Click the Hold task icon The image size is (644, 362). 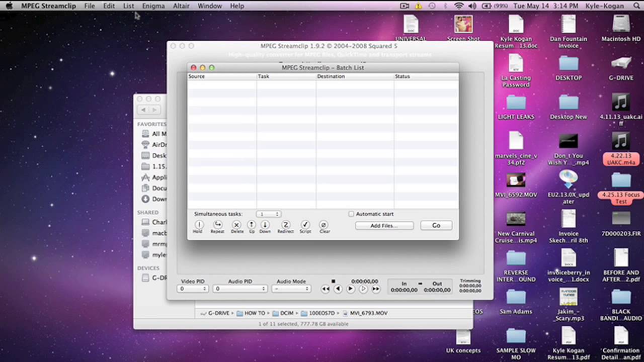(x=199, y=225)
